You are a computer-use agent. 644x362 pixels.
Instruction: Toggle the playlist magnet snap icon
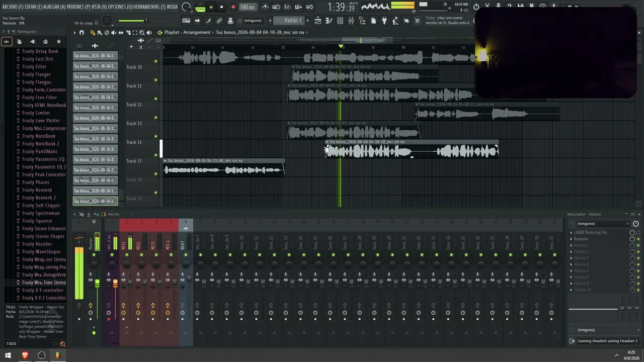coord(82,33)
